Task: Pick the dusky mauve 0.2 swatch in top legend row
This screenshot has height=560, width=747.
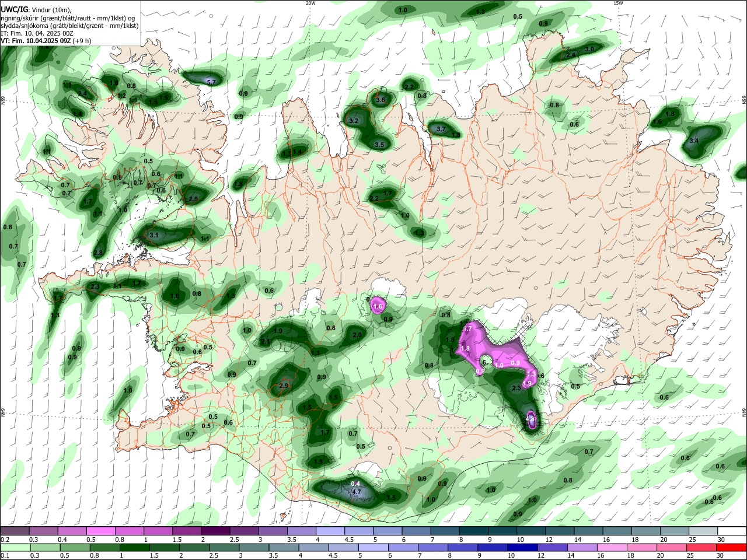Action: click(x=15, y=531)
